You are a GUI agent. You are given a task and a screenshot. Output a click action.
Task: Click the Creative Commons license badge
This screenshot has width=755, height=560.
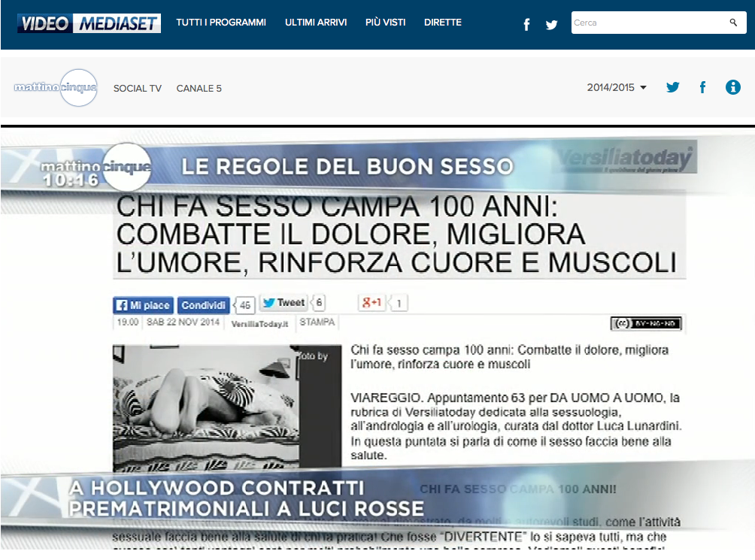tap(646, 323)
